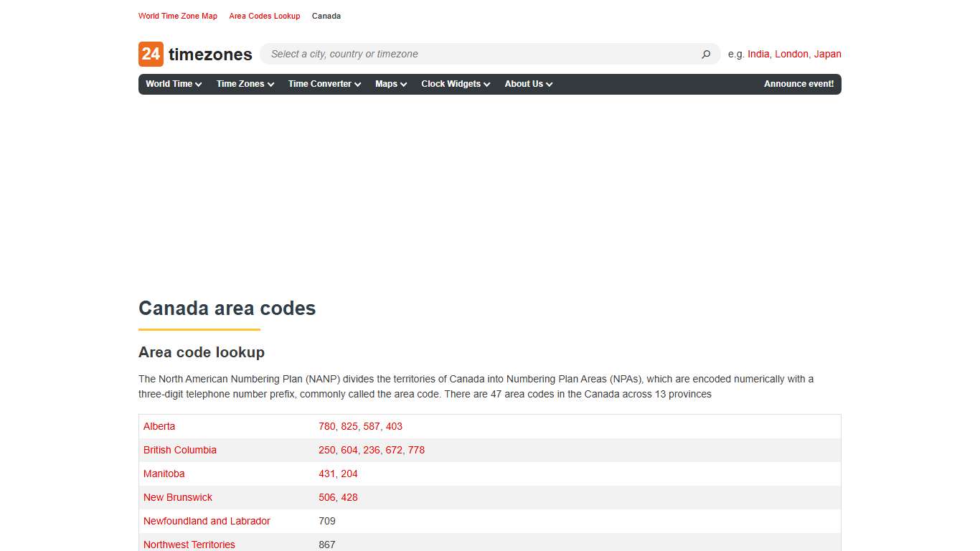Click the search magnifier icon

pyautogui.click(x=705, y=54)
